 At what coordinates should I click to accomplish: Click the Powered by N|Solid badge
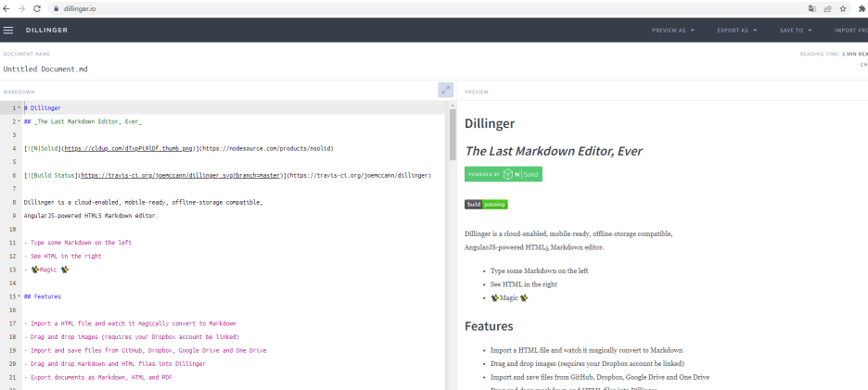point(504,174)
